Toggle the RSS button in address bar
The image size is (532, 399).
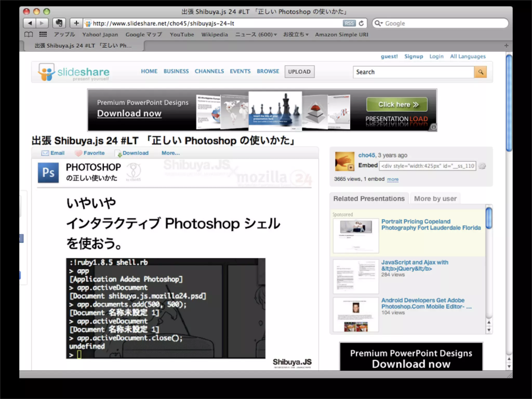(349, 23)
